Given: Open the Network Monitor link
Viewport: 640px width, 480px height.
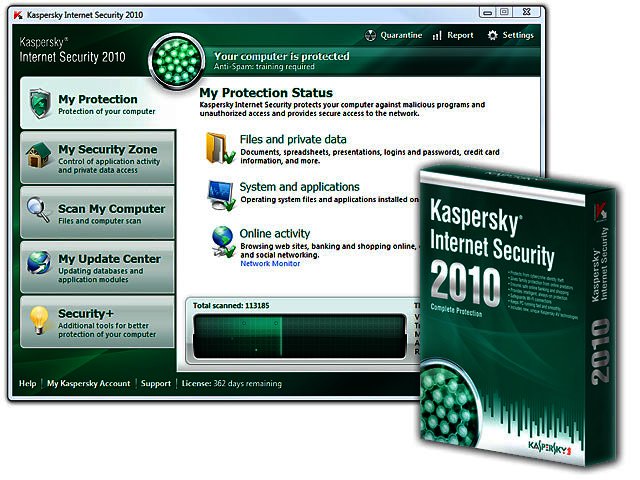Looking at the screenshot, I should [x=270, y=263].
